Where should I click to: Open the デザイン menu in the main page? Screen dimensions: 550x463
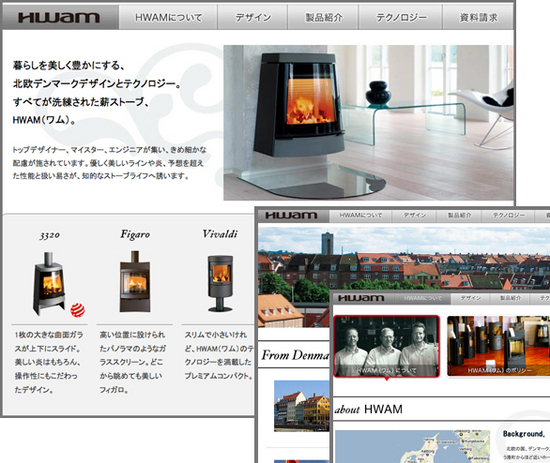(253, 17)
